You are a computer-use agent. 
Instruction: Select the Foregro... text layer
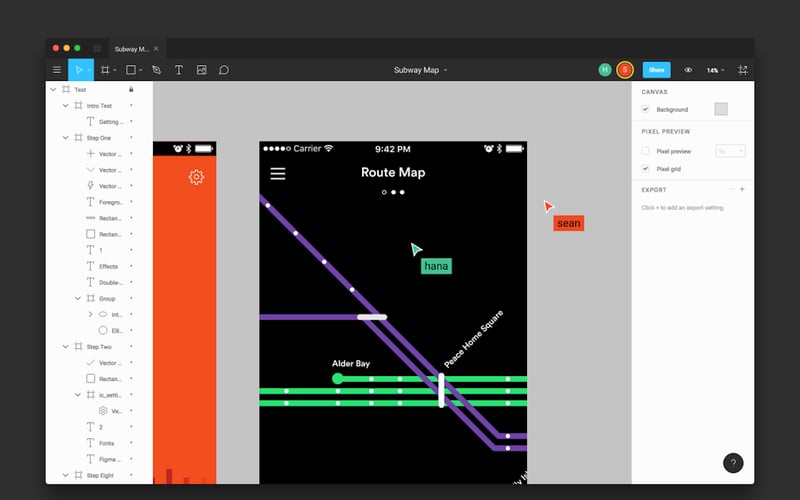111,202
